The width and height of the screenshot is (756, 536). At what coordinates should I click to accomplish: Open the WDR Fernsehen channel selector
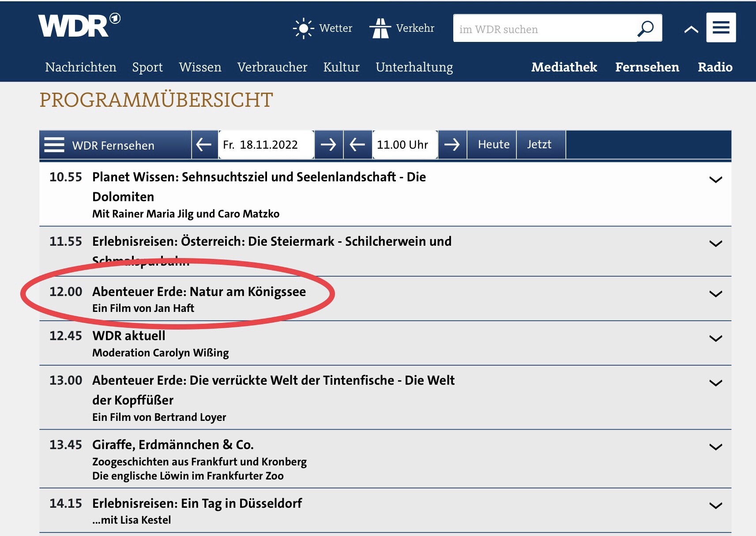115,145
